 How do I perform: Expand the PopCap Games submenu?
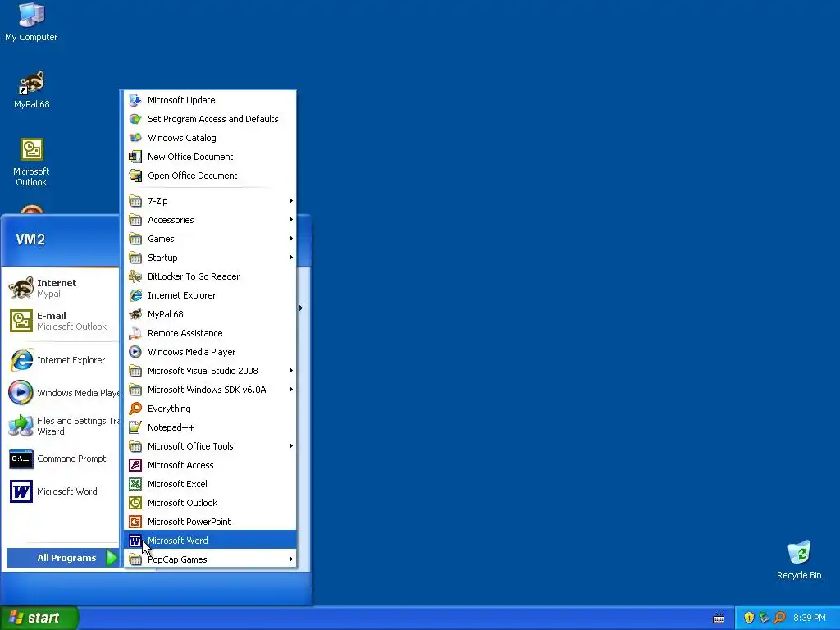click(210, 559)
